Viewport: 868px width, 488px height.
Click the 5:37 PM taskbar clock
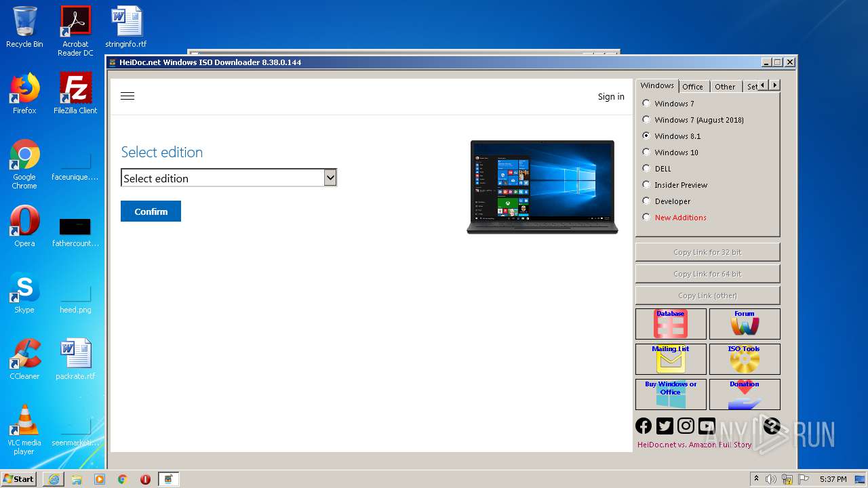[x=833, y=479]
